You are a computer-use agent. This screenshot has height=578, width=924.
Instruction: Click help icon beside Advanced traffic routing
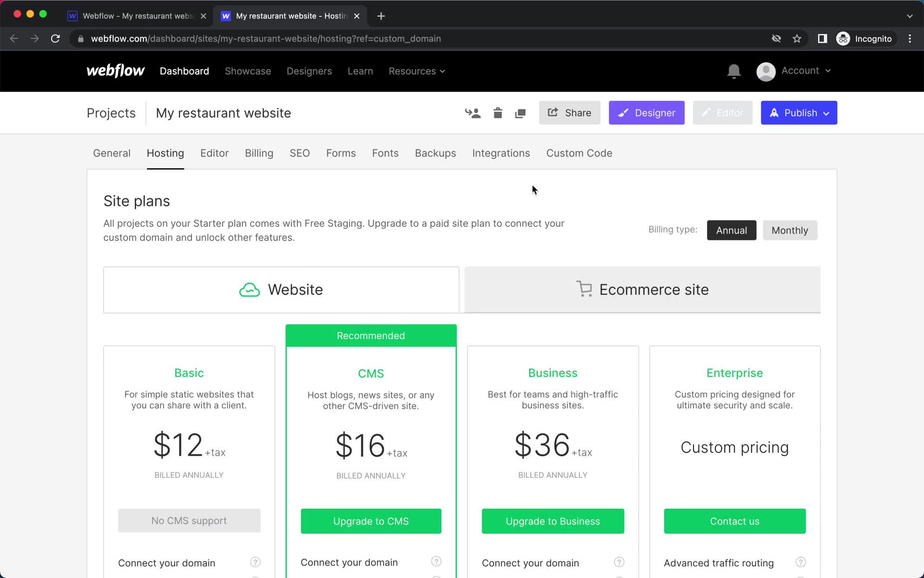pyautogui.click(x=800, y=562)
